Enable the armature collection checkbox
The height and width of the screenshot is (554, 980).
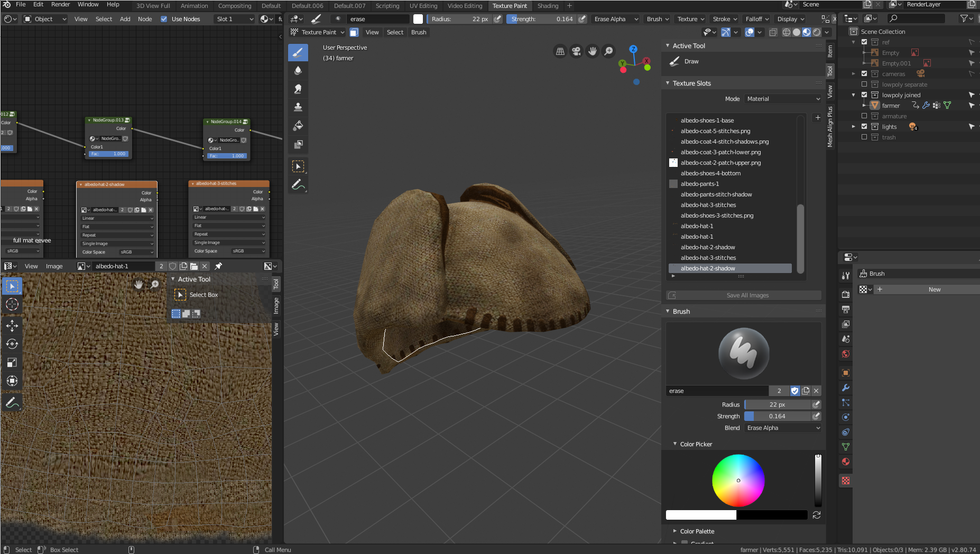tap(864, 116)
